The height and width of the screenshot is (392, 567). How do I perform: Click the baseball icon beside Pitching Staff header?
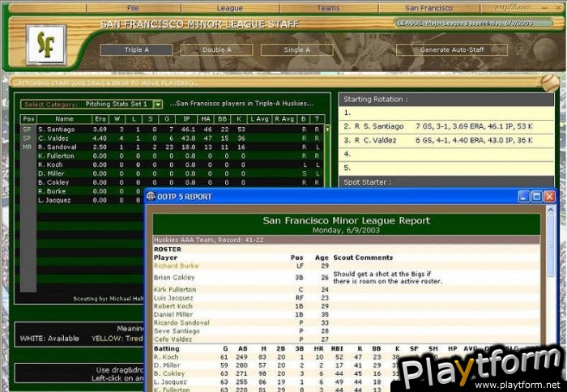[550, 83]
